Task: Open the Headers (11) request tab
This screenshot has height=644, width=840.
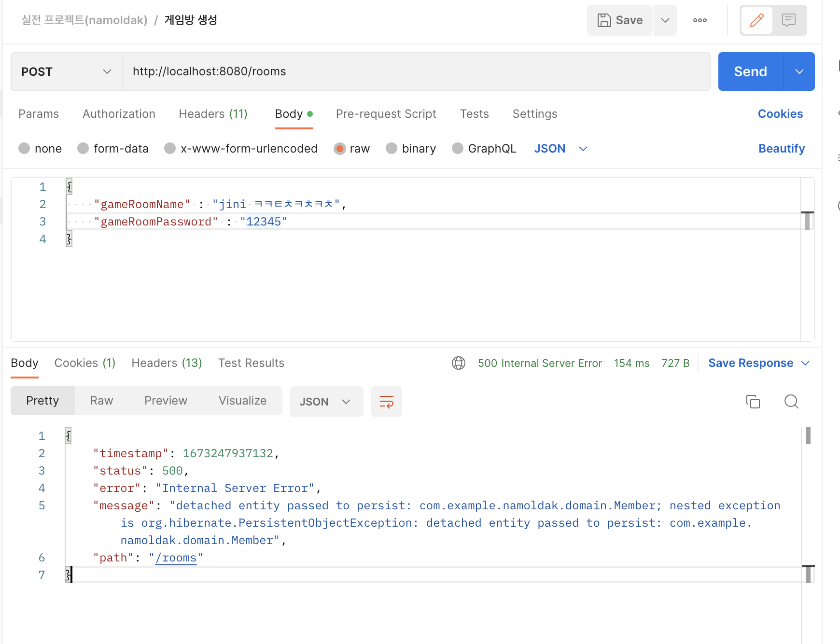Action: pos(213,114)
